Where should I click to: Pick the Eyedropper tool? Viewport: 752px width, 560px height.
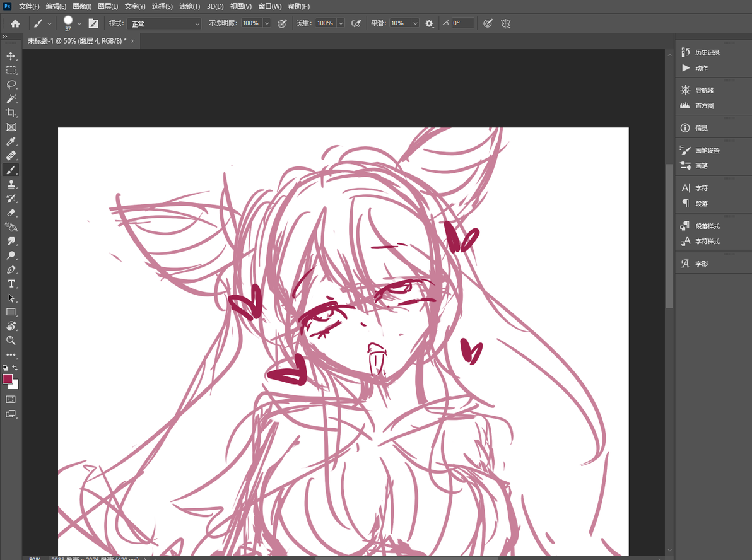click(x=11, y=141)
